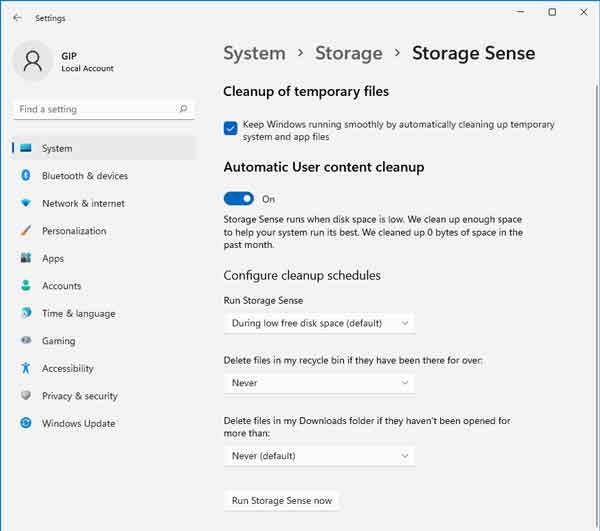The height and width of the screenshot is (531, 600).
Task: Click the Find a setting search box
Action: click(104, 109)
